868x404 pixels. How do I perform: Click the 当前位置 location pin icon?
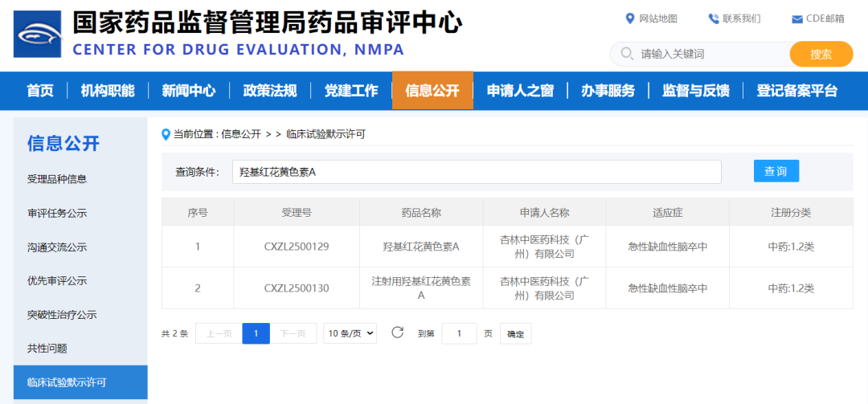pos(165,134)
